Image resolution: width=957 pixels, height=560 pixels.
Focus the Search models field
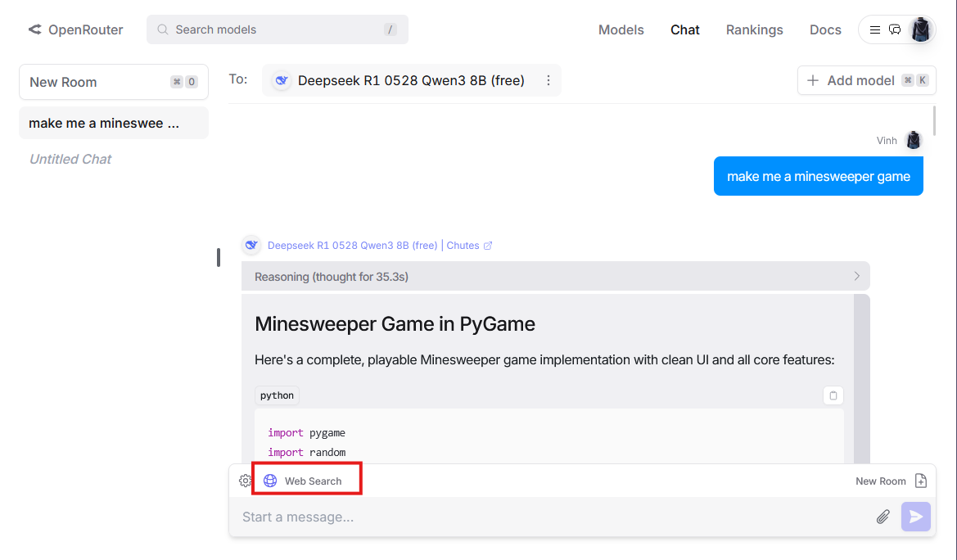pos(277,29)
